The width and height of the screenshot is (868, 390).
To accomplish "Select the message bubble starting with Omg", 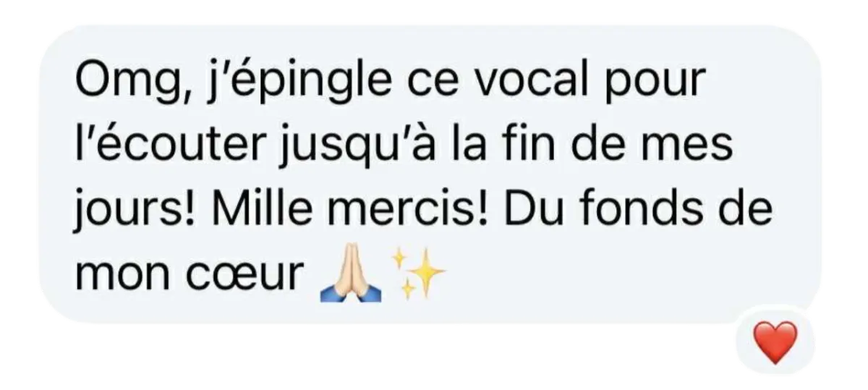I will (430, 174).
